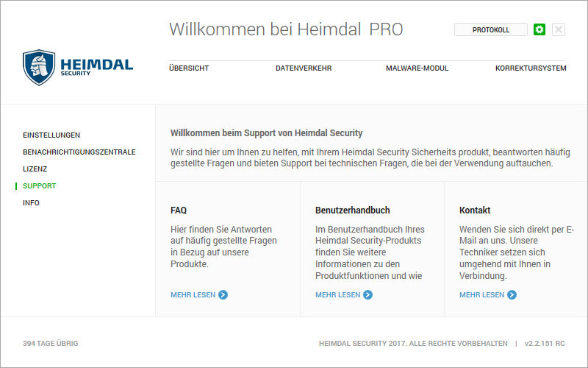Open Einstellungen in the sidebar
Viewport: 588px width, 368px height.
(x=51, y=135)
